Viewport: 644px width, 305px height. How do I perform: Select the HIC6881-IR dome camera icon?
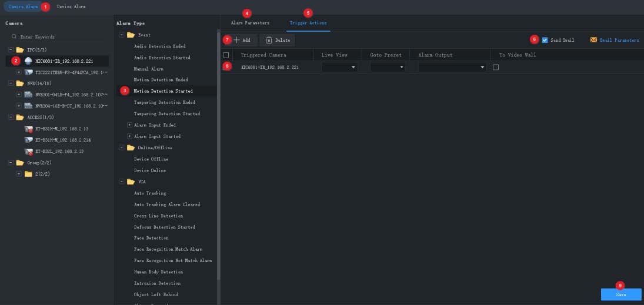click(28, 61)
